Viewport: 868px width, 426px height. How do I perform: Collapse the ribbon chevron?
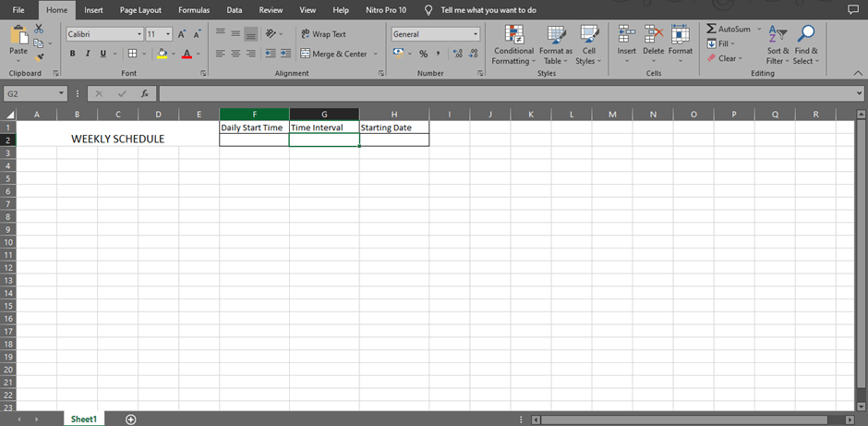point(858,73)
